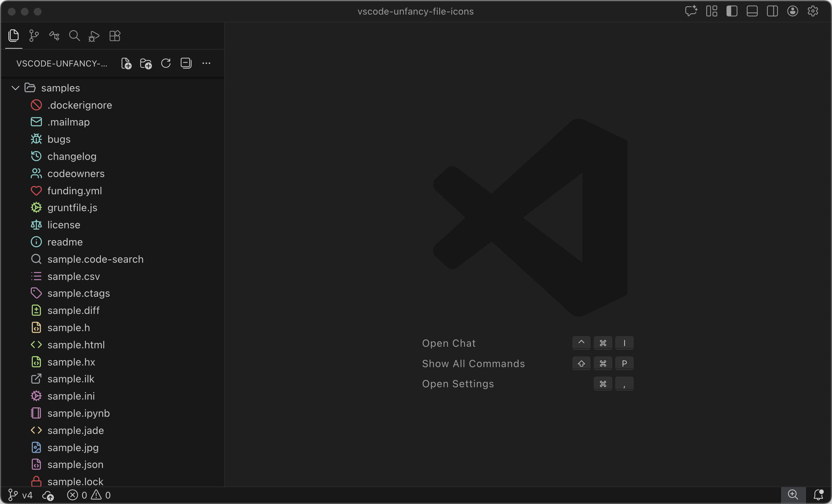
Task: Collapse all folders using the Explorer toolbar icon
Action: click(x=186, y=63)
